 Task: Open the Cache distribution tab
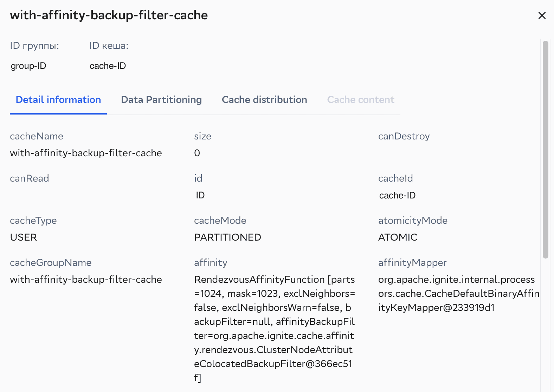click(x=264, y=100)
